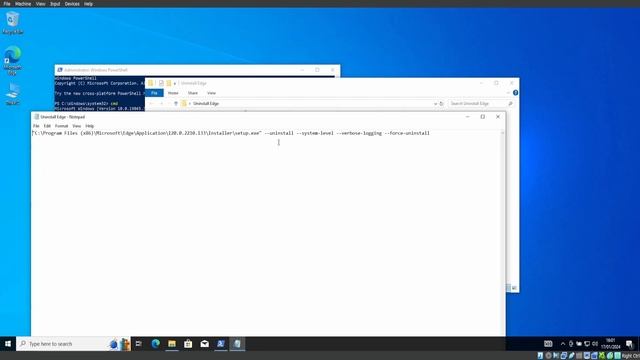Switch to PowerShell via taskbar icon
The height and width of the screenshot is (360, 640).
point(221,344)
